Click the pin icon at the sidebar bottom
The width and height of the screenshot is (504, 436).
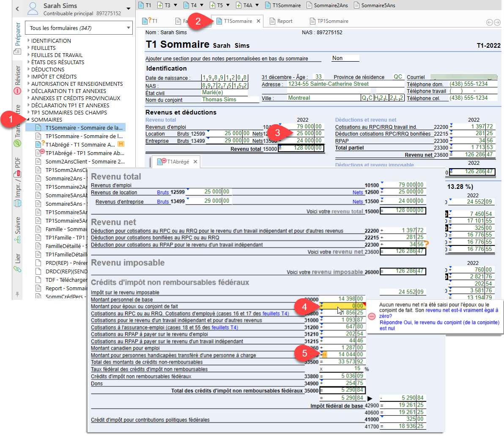[x=17, y=294]
